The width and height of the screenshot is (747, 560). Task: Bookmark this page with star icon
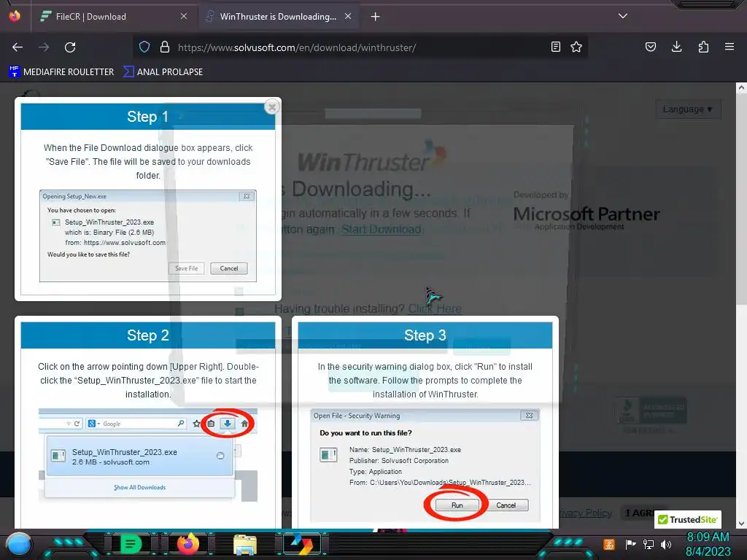tap(576, 47)
